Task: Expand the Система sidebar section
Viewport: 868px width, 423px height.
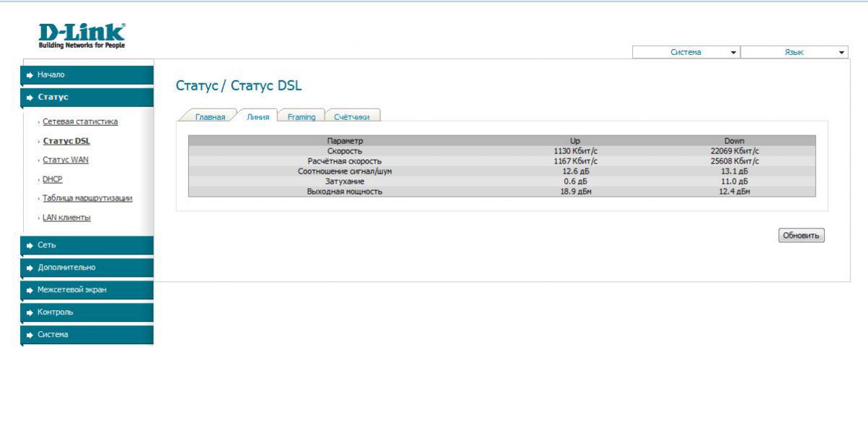Action: [53, 335]
